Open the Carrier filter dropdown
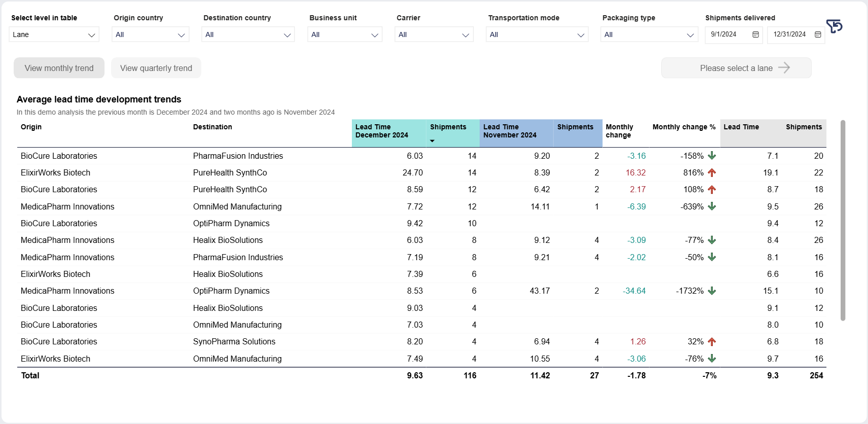The height and width of the screenshot is (424, 868). click(x=434, y=34)
